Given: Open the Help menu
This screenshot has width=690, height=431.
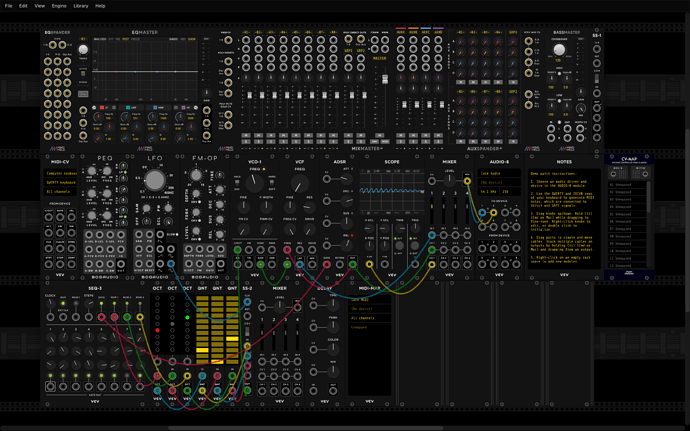Looking at the screenshot, I should pyautogui.click(x=100, y=6).
